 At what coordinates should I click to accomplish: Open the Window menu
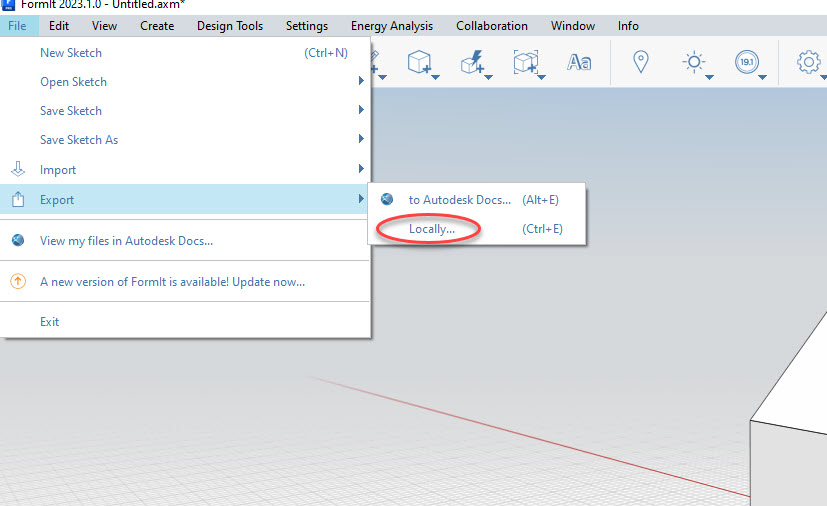[573, 26]
